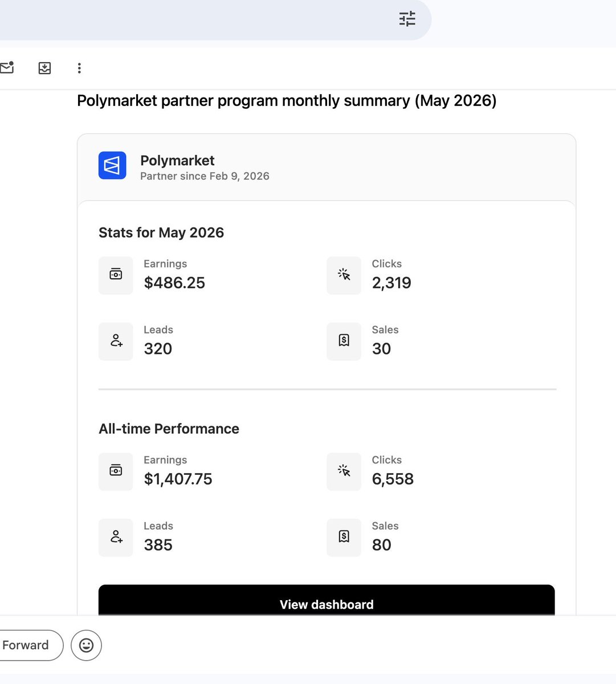Click the All-time Clicks cursor icon

click(344, 471)
